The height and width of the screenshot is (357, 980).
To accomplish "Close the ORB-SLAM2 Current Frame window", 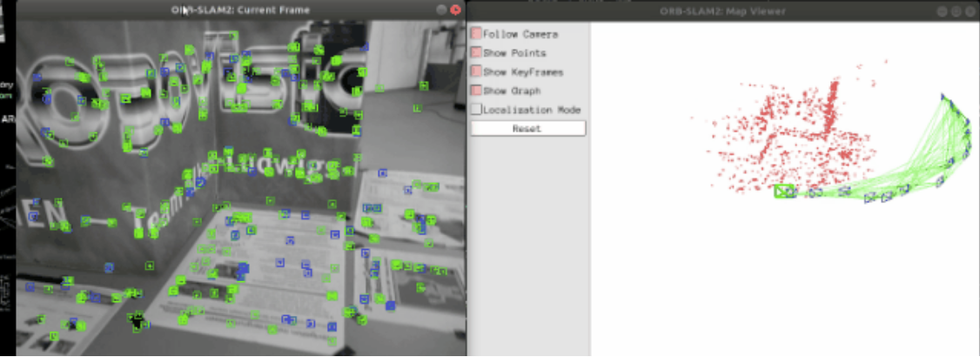I will (x=456, y=10).
